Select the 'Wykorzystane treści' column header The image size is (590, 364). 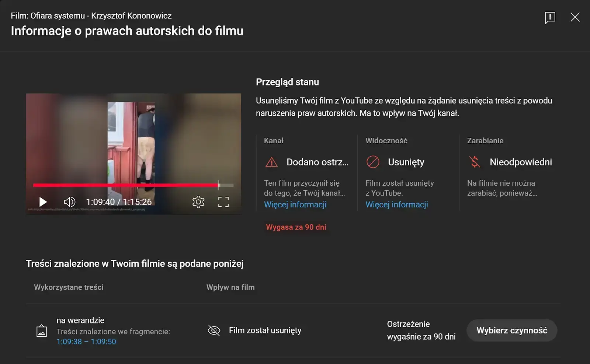(69, 287)
